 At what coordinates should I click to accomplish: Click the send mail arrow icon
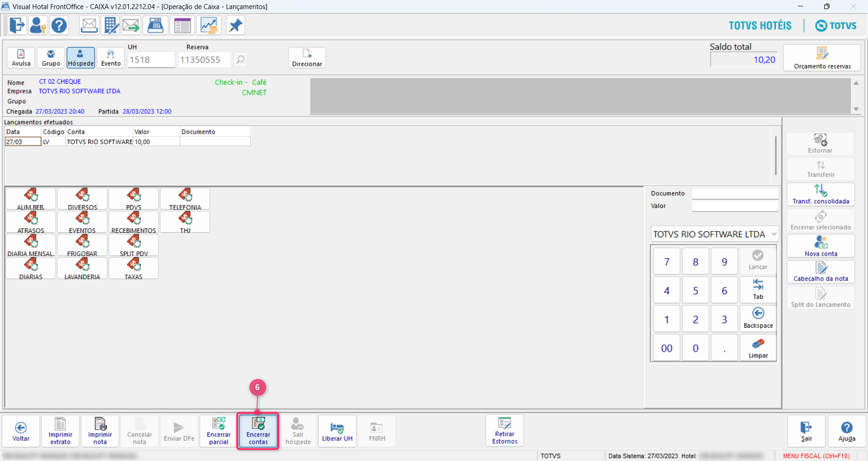(x=131, y=25)
